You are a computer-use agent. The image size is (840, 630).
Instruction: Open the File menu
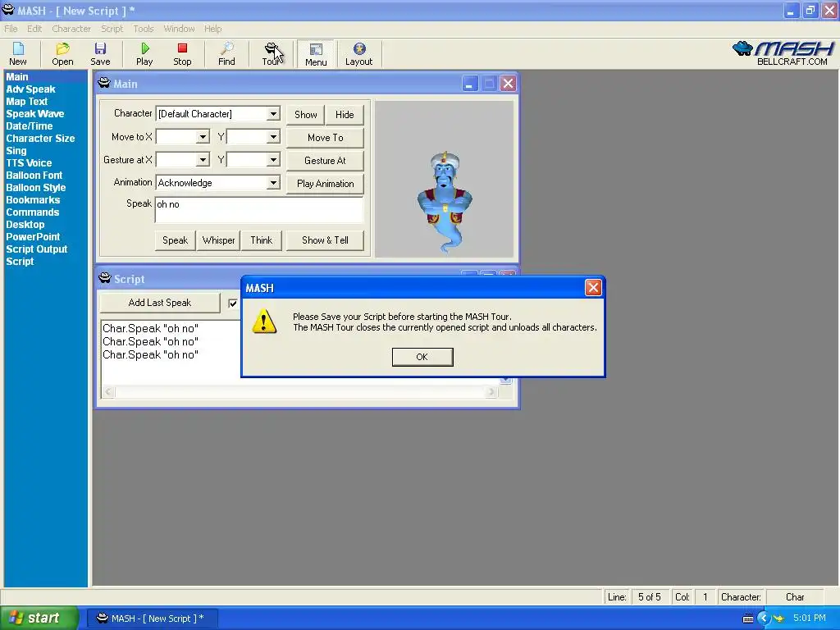tap(11, 29)
